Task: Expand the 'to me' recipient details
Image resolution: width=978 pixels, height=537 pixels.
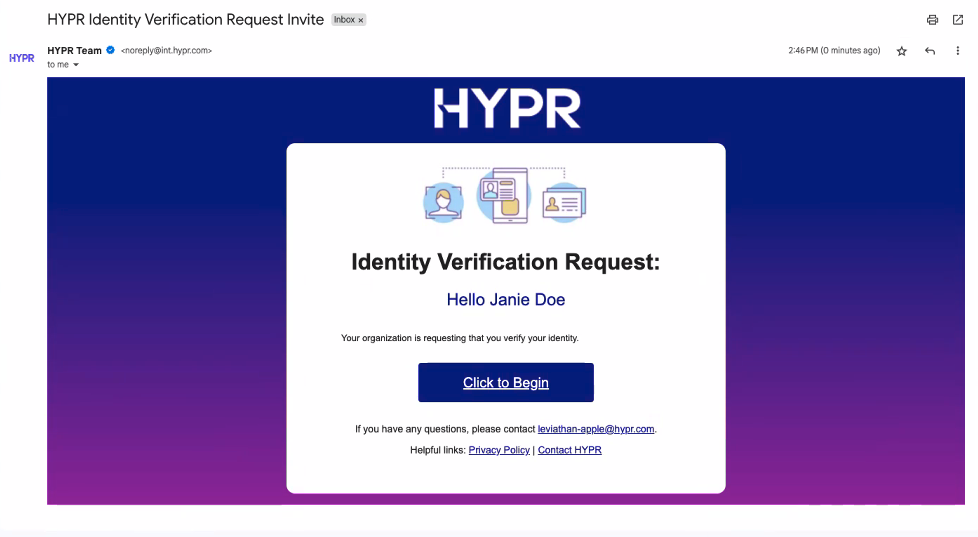Action: coord(76,65)
